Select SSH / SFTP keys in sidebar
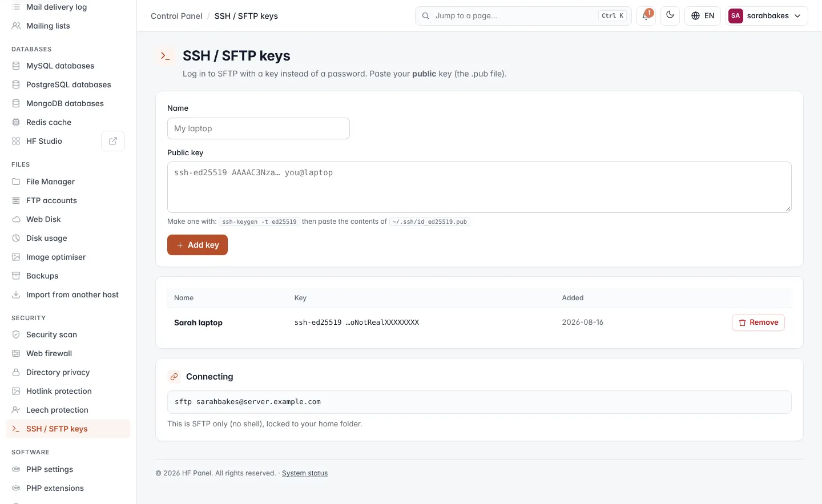The height and width of the screenshot is (504, 822). [x=68, y=429]
